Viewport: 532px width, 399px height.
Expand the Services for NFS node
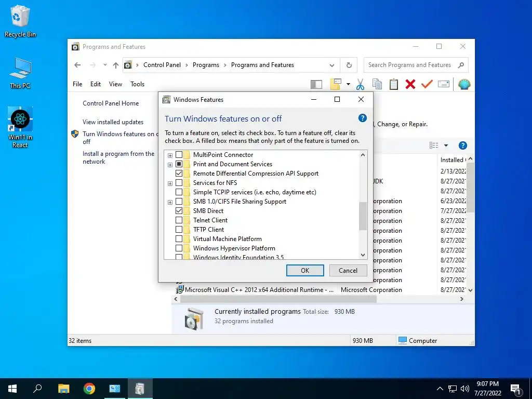pyautogui.click(x=170, y=183)
